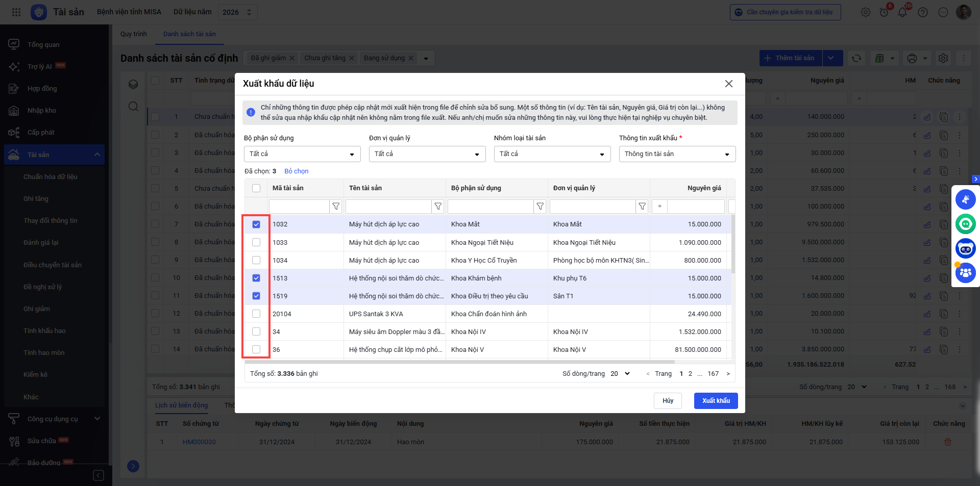
Task: Click the help question mark icon
Action: pyautogui.click(x=923, y=12)
